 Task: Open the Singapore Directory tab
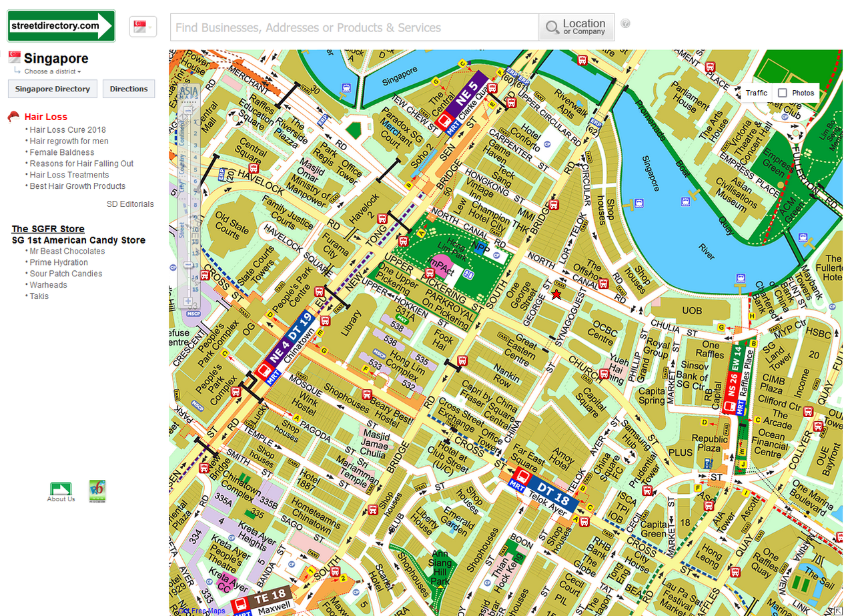53,89
